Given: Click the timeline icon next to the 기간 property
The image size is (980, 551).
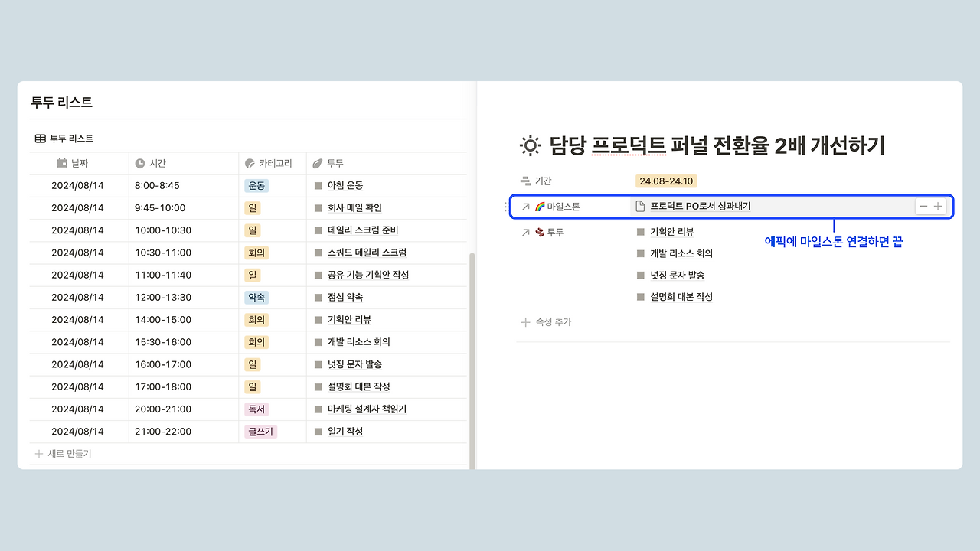Looking at the screenshot, I should click(x=525, y=181).
